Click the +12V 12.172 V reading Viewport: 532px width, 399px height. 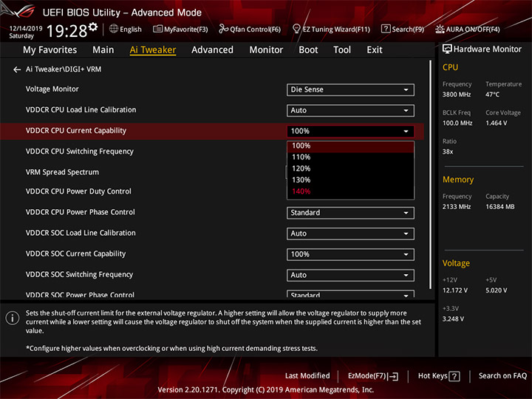pos(454,291)
